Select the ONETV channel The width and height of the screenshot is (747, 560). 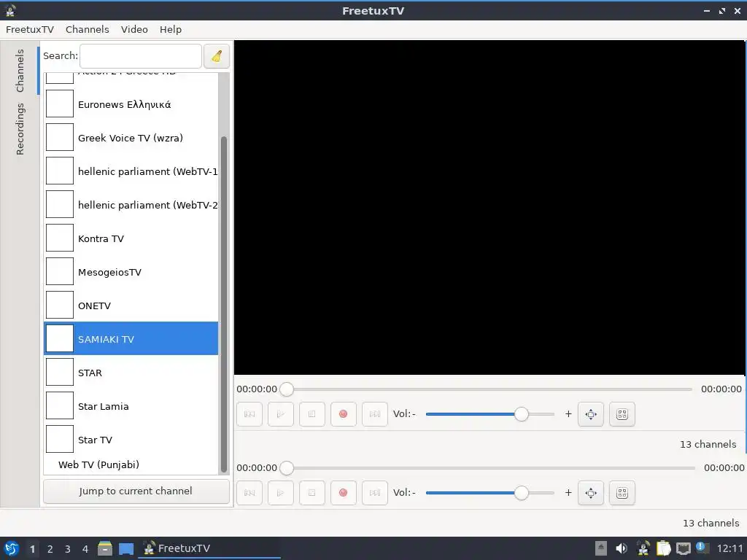131,306
